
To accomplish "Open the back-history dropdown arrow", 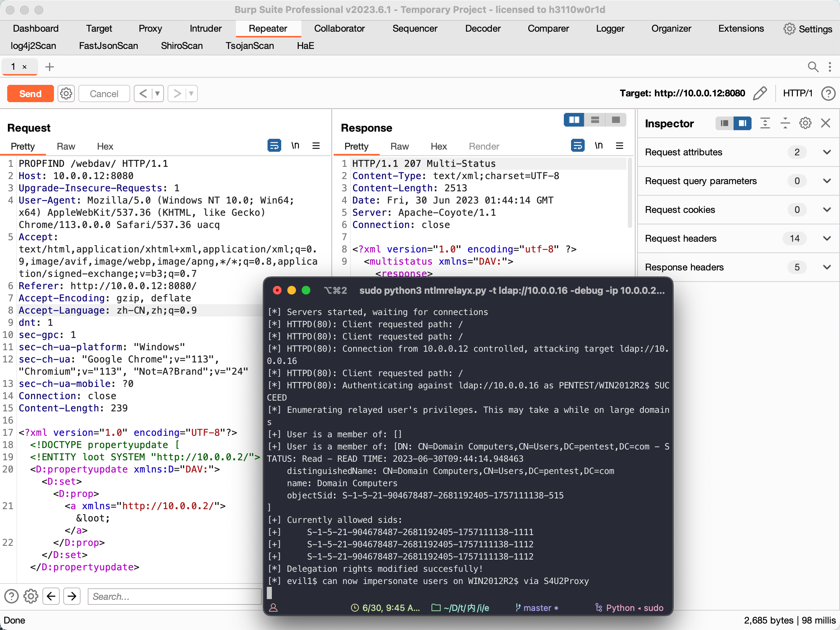I will pos(157,93).
